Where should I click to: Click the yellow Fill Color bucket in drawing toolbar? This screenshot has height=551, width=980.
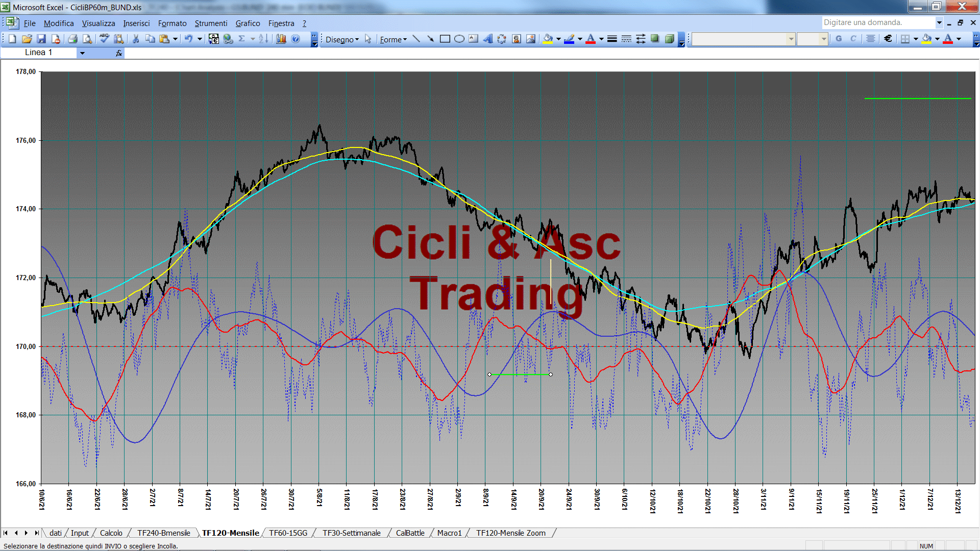[548, 39]
